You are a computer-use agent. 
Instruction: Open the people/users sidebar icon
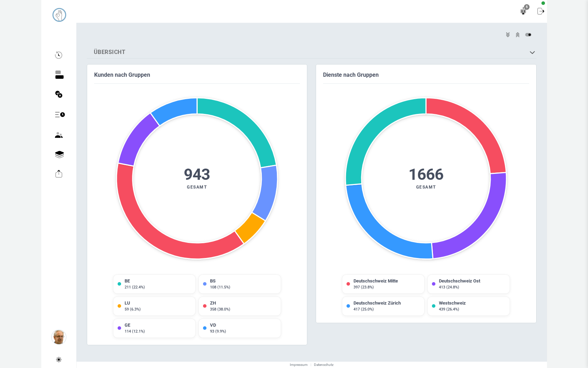(59, 135)
